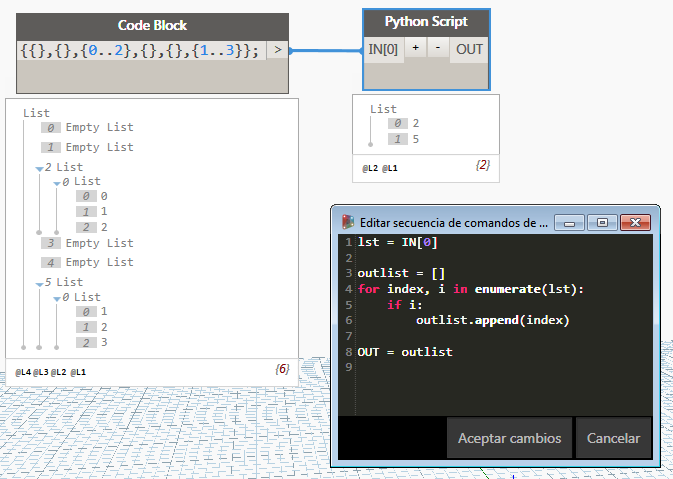Click the Code Block output port arrow
Viewport: 673px width, 479px height.
tap(278, 50)
